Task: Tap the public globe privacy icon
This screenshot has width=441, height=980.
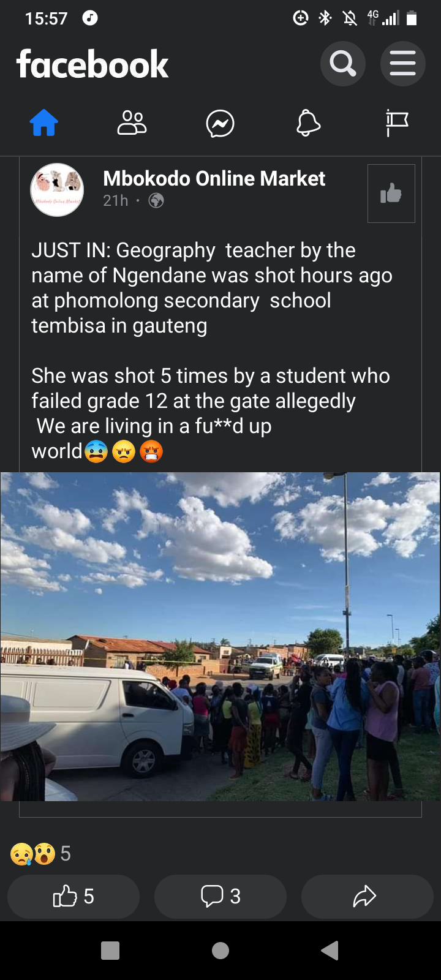Action: tap(156, 200)
